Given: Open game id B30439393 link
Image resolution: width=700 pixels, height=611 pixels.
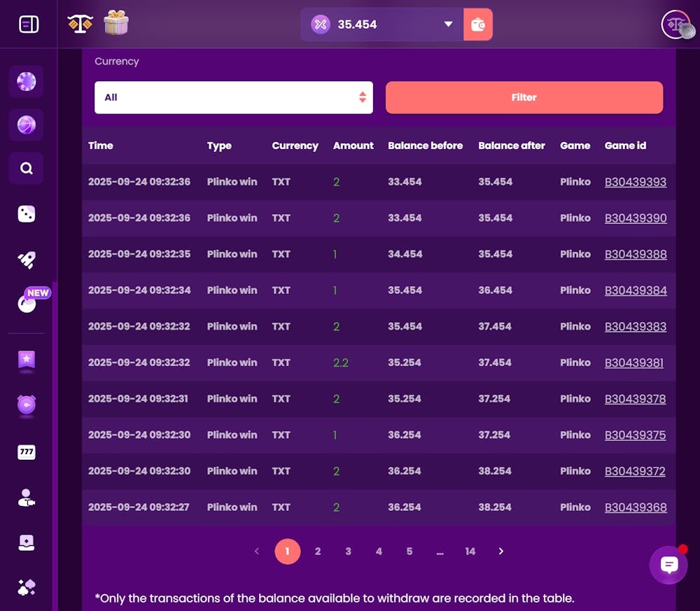Looking at the screenshot, I should click(636, 182).
